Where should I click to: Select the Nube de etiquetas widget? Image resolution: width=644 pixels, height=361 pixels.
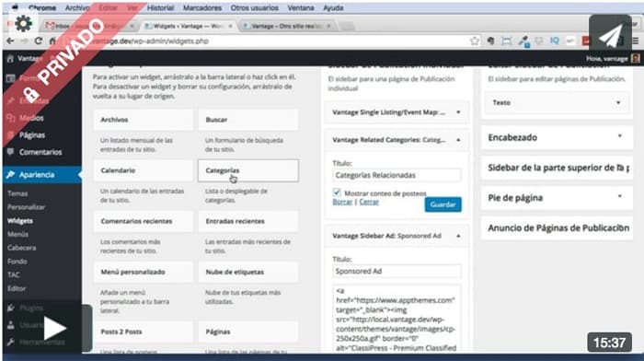(248, 272)
